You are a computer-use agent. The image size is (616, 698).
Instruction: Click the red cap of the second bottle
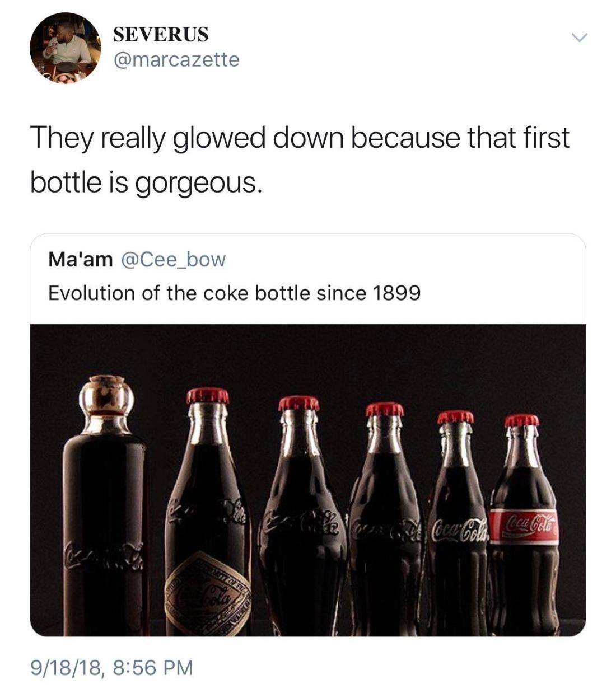tap(208, 395)
